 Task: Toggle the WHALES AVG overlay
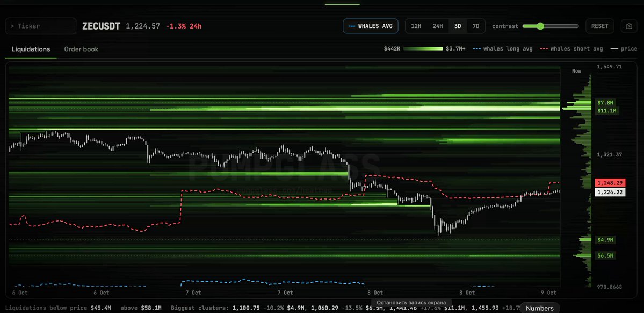(x=371, y=26)
